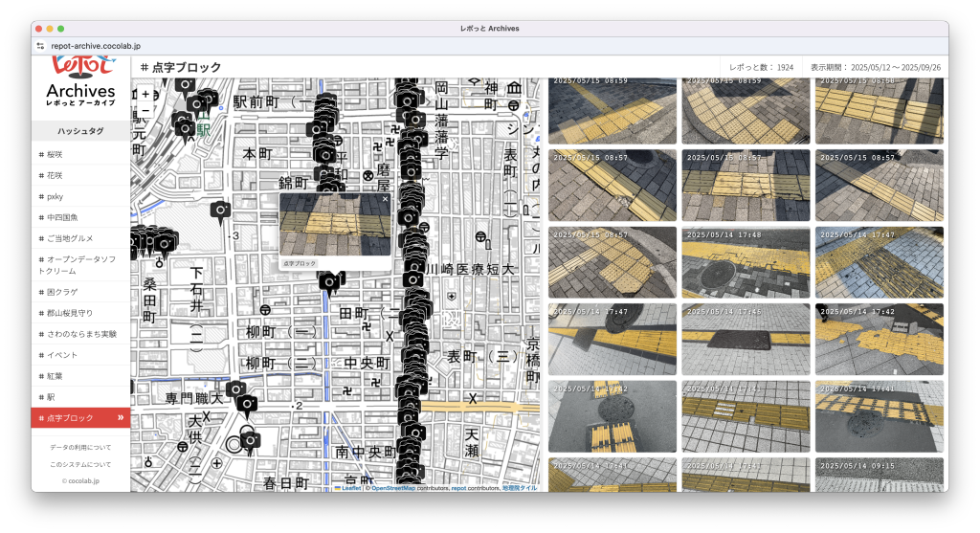Close the map photo popup
980x533 pixels.
pyautogui.click(x=385, y=200)
